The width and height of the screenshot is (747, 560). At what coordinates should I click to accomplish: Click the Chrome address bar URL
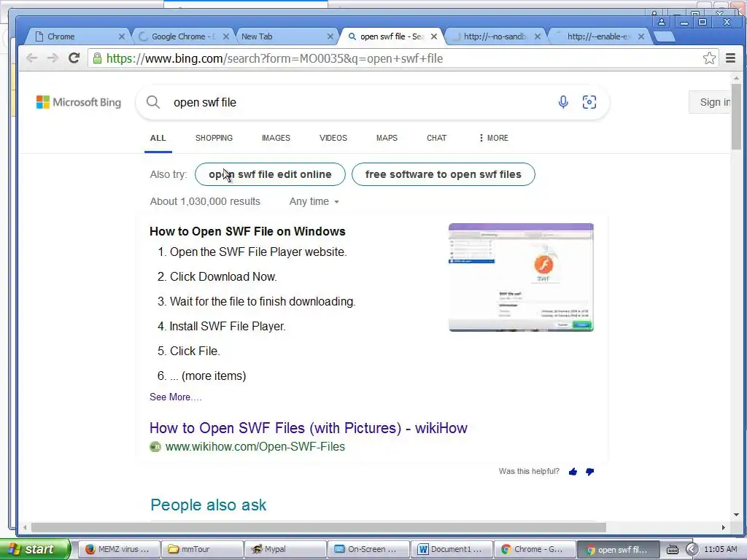274,58
